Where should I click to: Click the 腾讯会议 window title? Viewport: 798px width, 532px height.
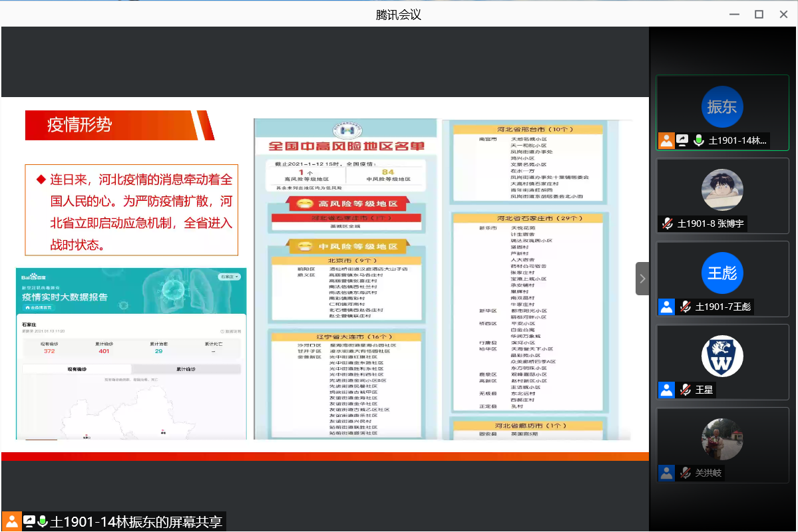(399, 15)
